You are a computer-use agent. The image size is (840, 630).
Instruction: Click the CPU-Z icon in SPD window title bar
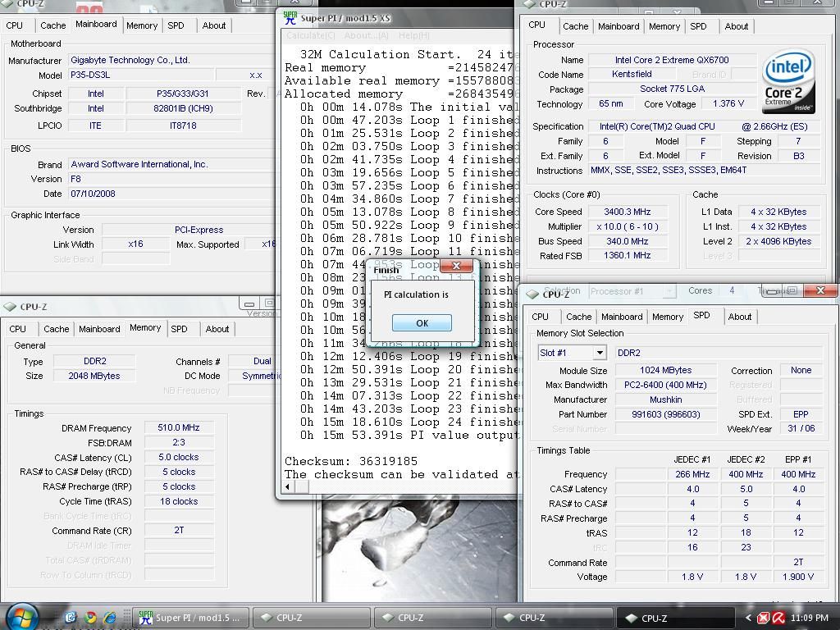point(532,294)
